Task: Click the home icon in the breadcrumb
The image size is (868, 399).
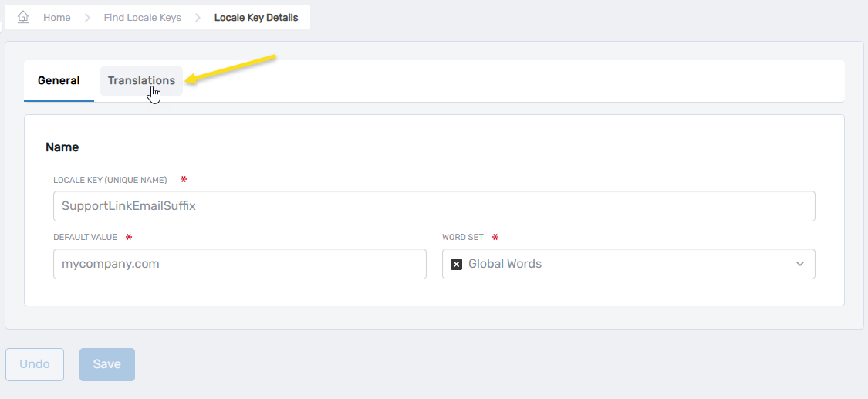Action: pos(23,17)
